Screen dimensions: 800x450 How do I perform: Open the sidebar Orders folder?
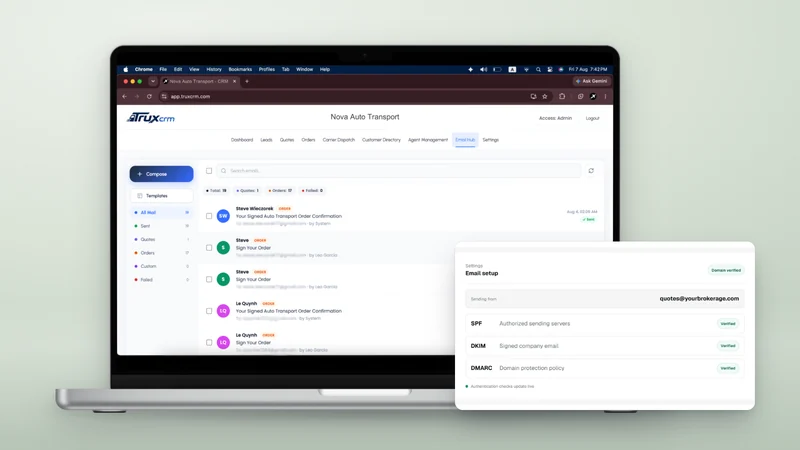(161, 253)
